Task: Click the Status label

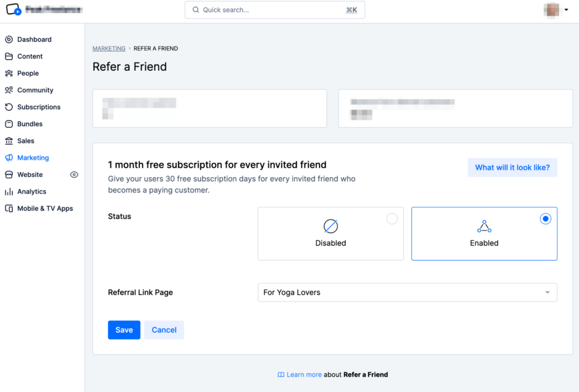Action: pos(119,217)
